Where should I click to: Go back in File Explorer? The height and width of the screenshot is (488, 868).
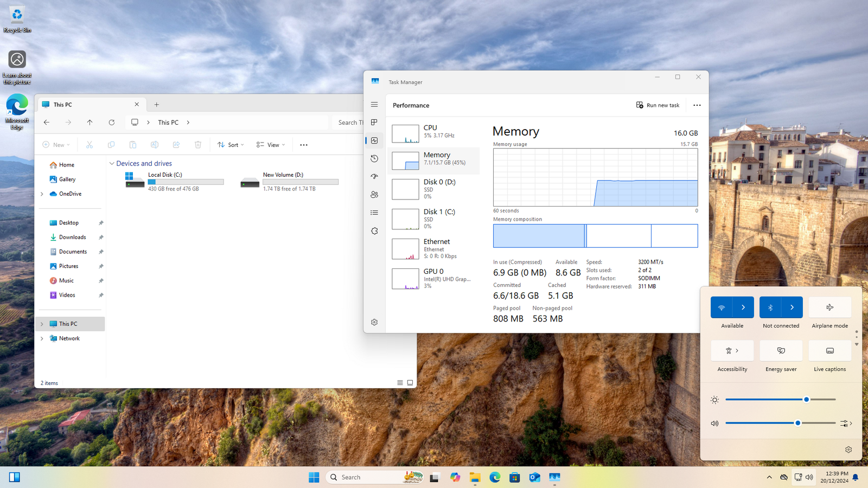pos(47,123)
